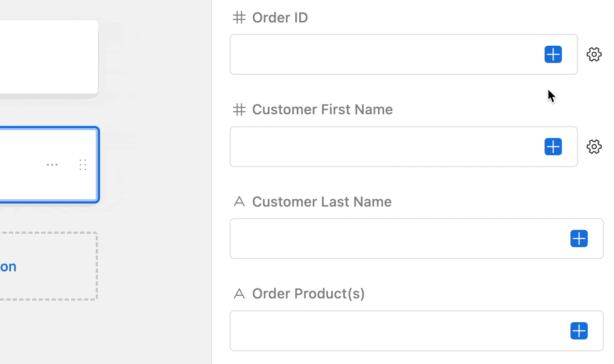Click the number type icon beside Order ID
614x364 pixels.
coord(239,17)
